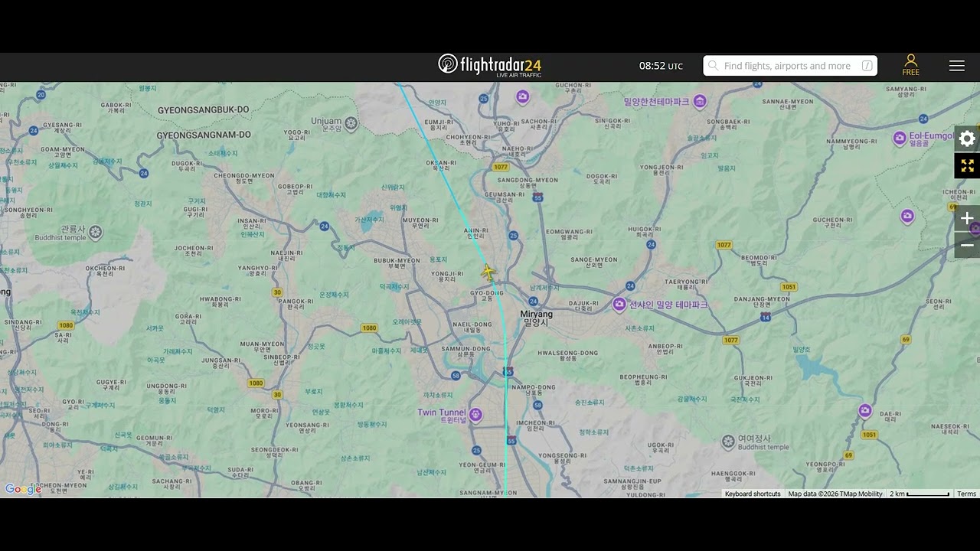This screenshot has height=551, width=980.
Task: Click the Flightradar24 logo
Action: coord(490,65)
